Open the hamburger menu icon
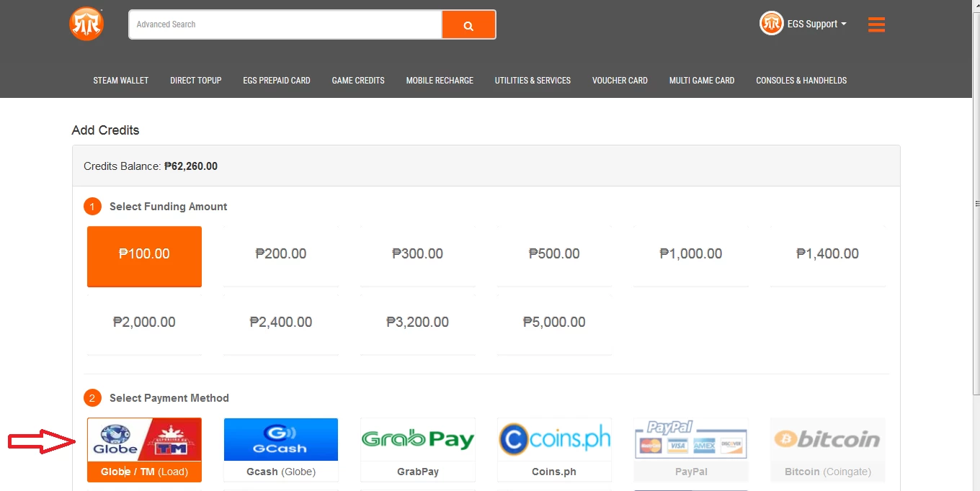Screen dimensions: 980x491 pos(876,24)
